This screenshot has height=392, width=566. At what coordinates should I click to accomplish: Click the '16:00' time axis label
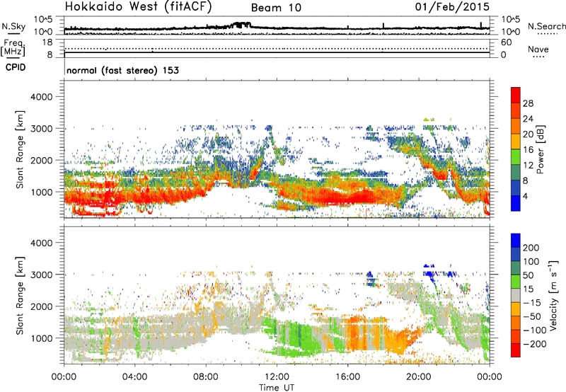tap(347, 377)
